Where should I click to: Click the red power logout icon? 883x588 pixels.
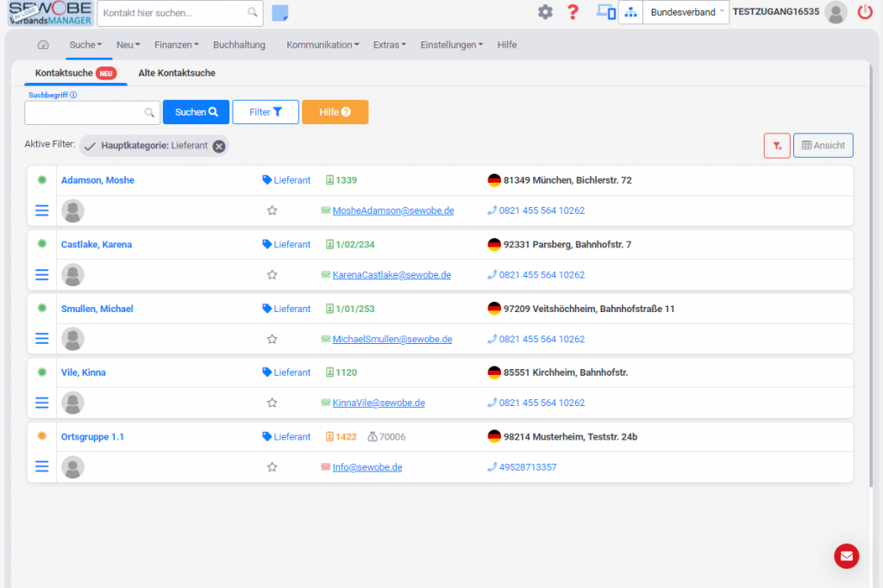[x=865, y=12]
